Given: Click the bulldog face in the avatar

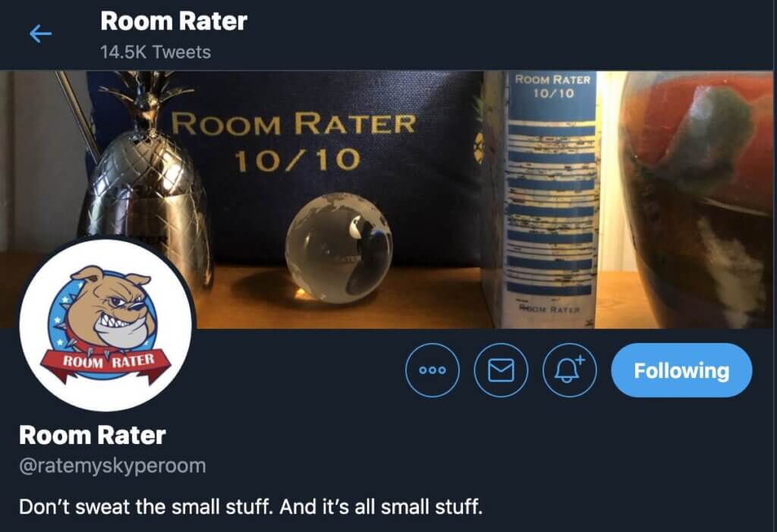Looking at the screenshot, I should pyautogui.click(x=110, y=307).
